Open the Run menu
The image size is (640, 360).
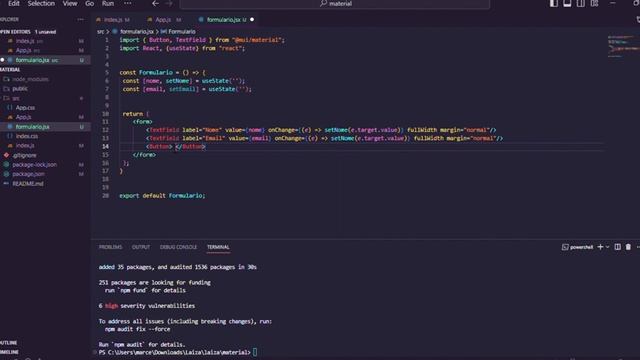tap(108, 4)
